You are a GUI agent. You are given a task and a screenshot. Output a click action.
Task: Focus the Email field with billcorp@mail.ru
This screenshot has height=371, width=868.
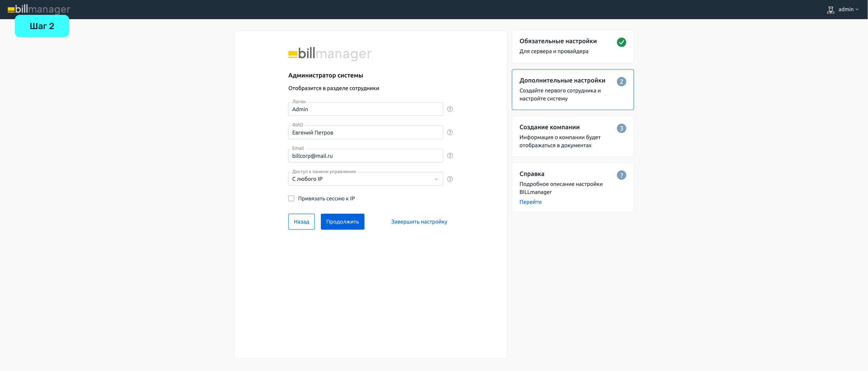click(x=365, y=156)
